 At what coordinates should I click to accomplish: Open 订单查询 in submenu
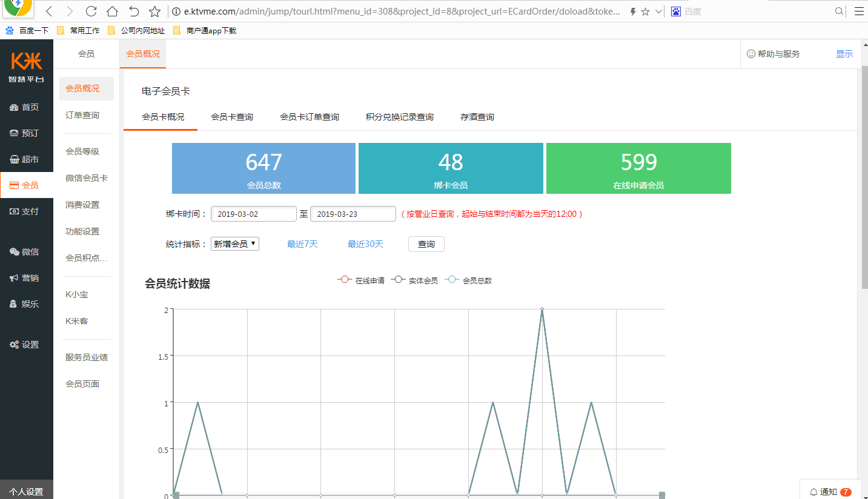tap(82, 115)
